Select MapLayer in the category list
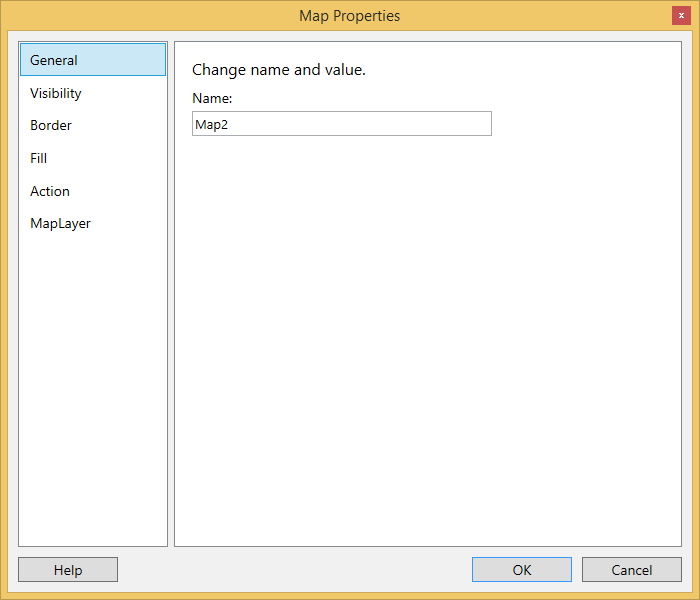This screenshot has width=700, height=600. (60, 223)
